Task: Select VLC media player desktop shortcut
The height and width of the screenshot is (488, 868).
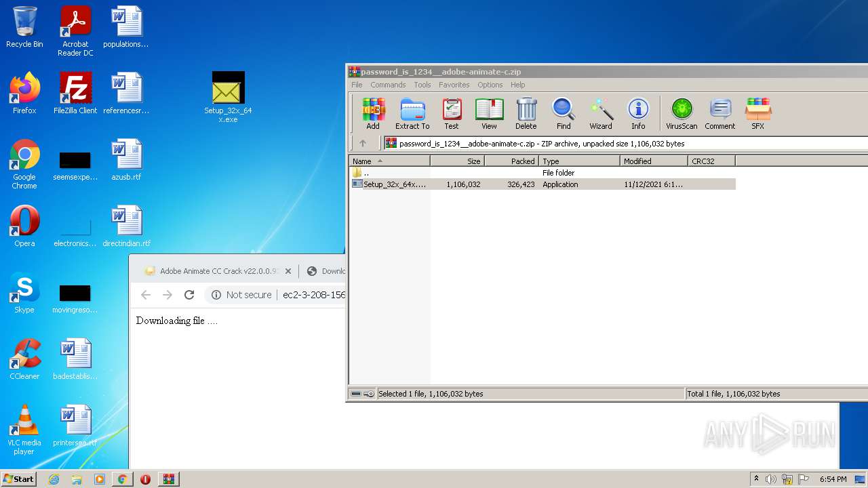Action: (x=24, y=430)
